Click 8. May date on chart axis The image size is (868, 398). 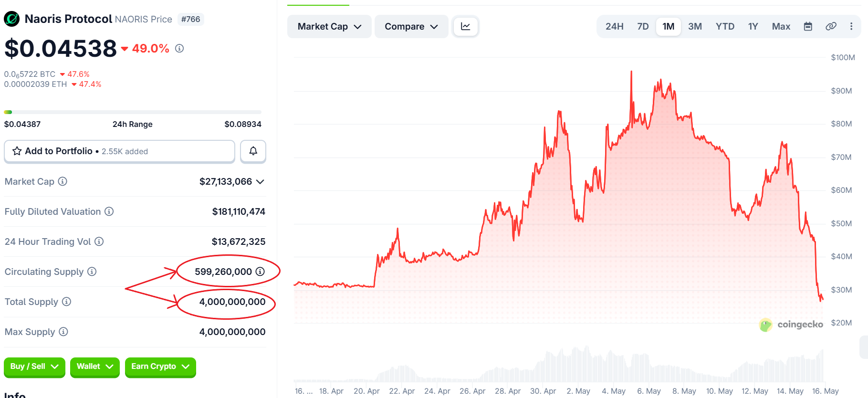click(684, 391)
